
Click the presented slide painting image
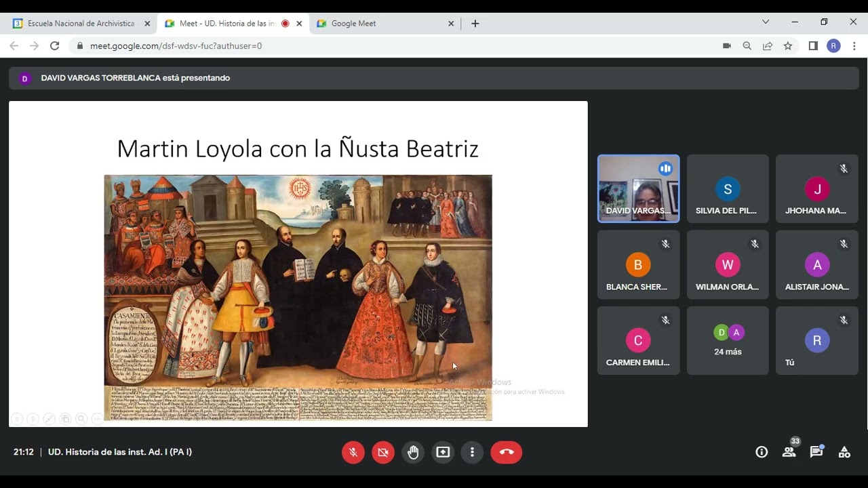tap(298, 298)
